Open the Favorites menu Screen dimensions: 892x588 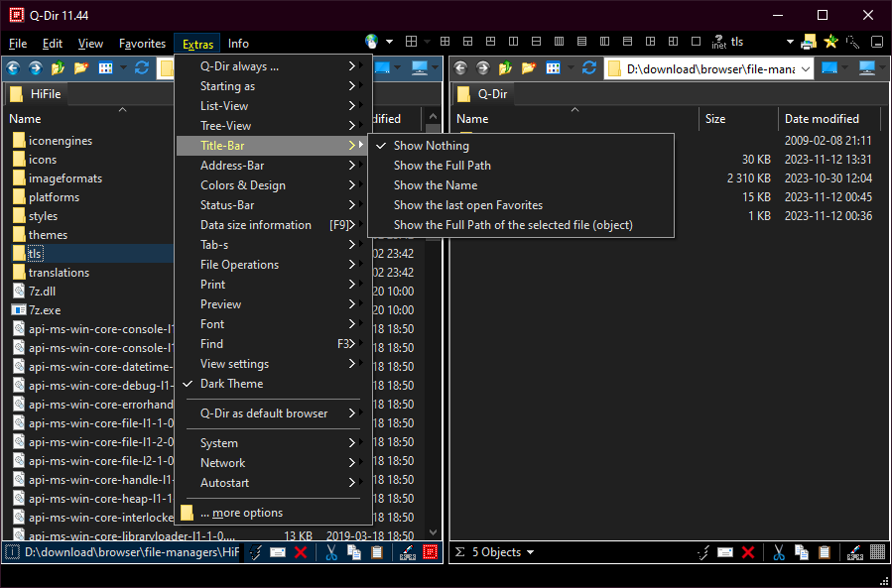tap(142, 44)
